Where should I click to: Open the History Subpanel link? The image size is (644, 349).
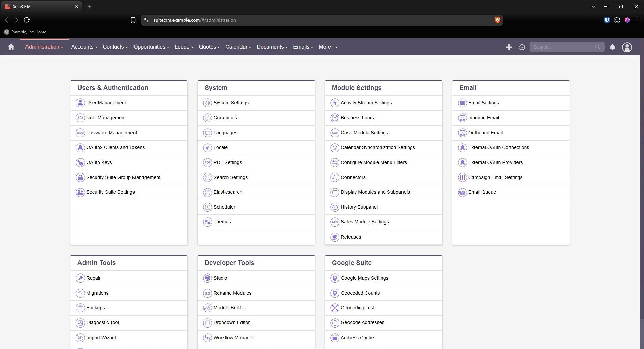pyautogui.click(x=359, y=207)
